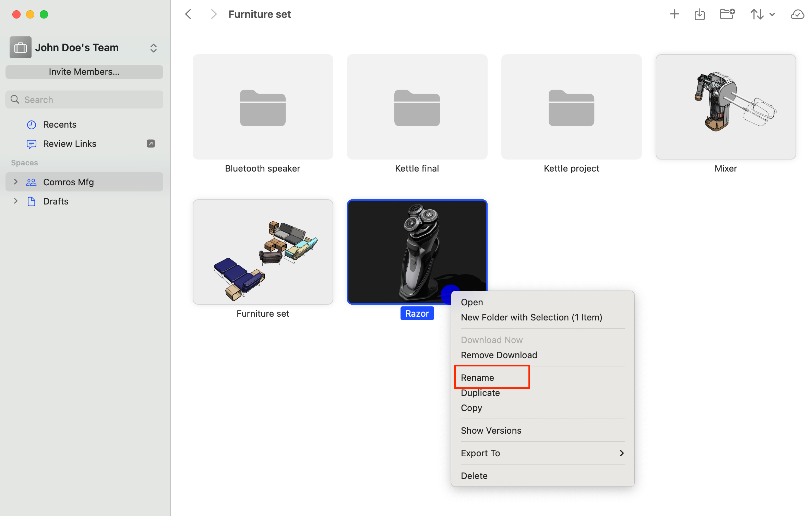Select Drafts in the sidebar
The width and height of the screenshot is (812, 516).
tap(84, 201)
